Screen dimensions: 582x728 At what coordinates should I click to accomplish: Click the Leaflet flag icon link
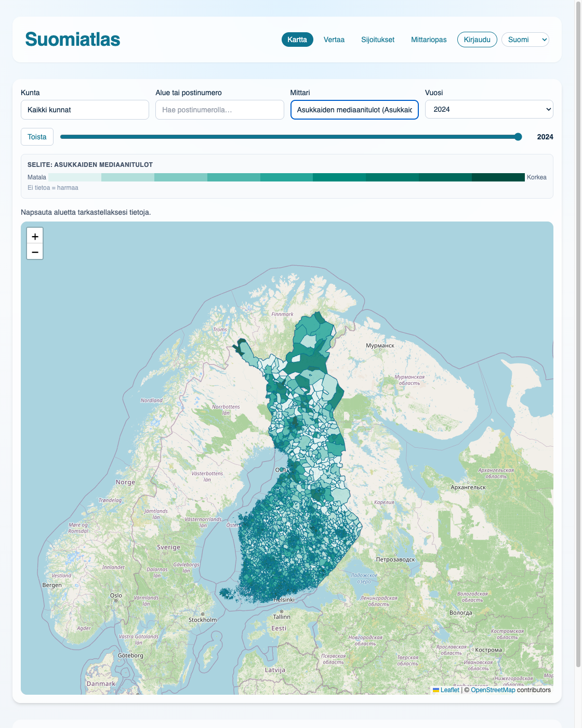click(446, 690)
